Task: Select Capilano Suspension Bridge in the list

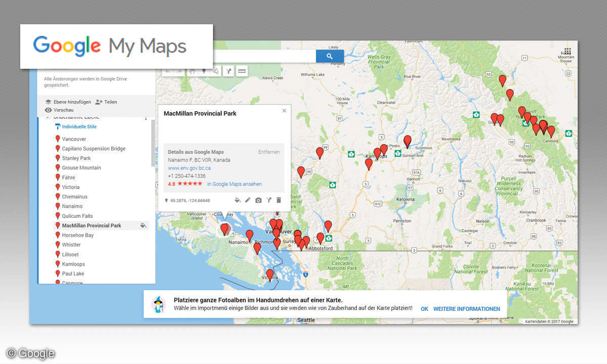Action: 94,149
